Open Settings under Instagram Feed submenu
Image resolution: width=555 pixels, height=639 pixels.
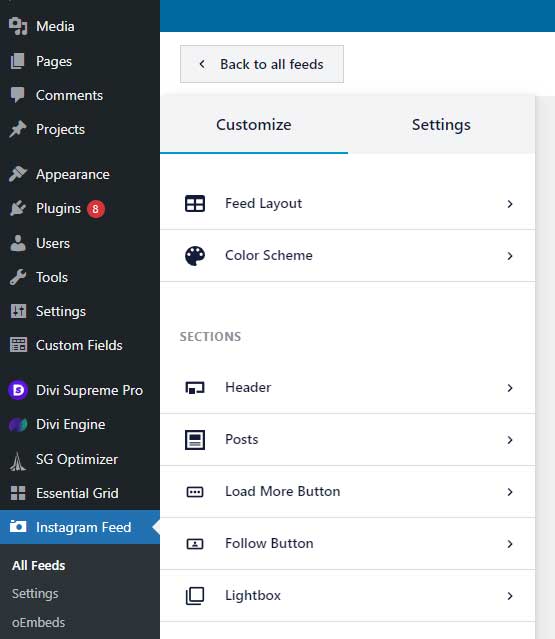tap(35, 594)
